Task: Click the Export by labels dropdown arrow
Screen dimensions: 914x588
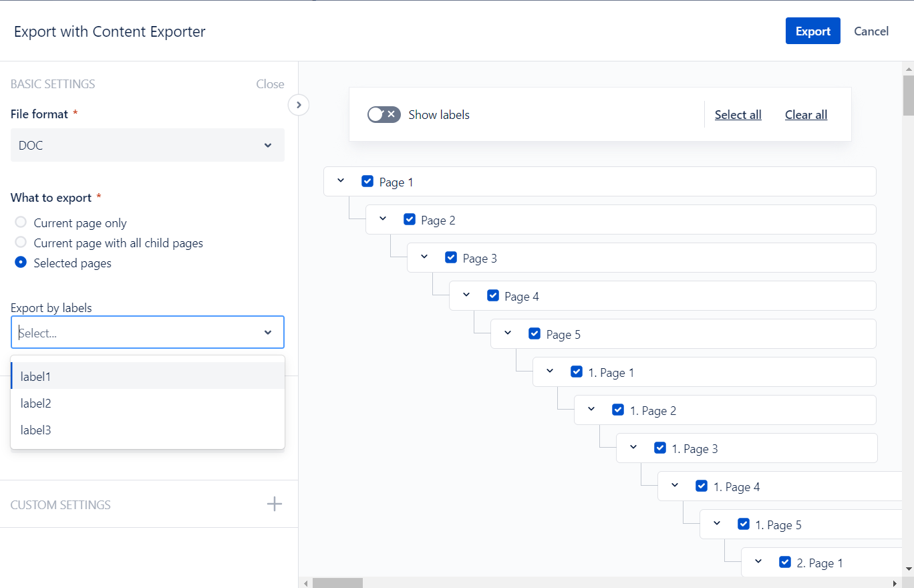Action: point(268,333)
